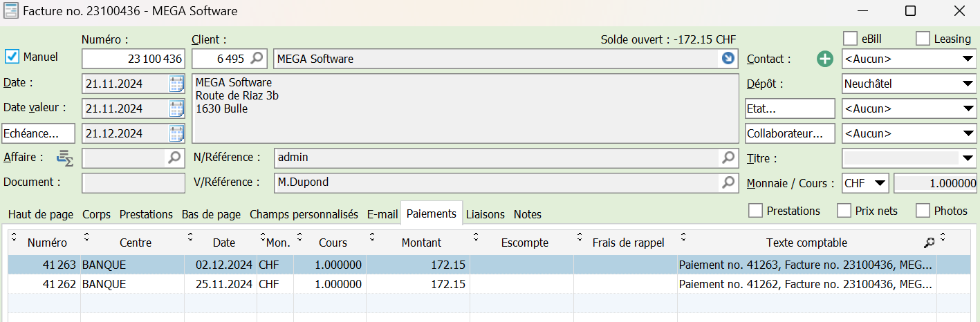Open client details blue arrow icon
Viewport: 980px width, 322px height.
[728, 59]
